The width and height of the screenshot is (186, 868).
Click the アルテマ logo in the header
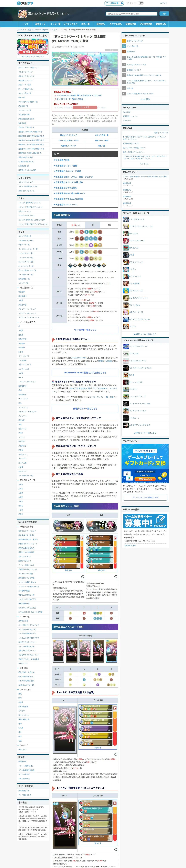[x=25, y=3]
